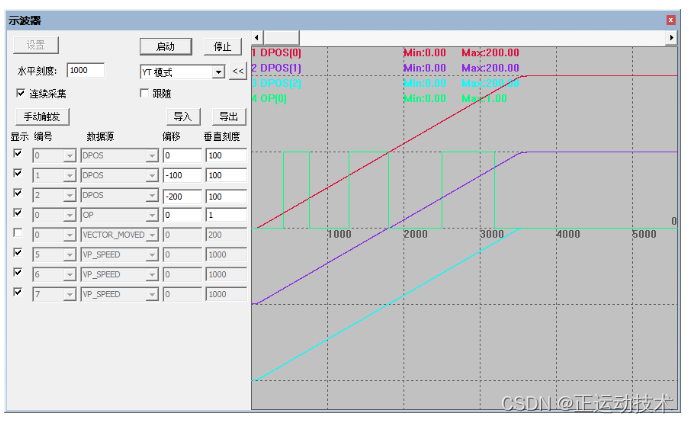This screenshot has width=689, height=423.
Task: Click the 手动触发 manual trigger button
Action: point(42,117)
